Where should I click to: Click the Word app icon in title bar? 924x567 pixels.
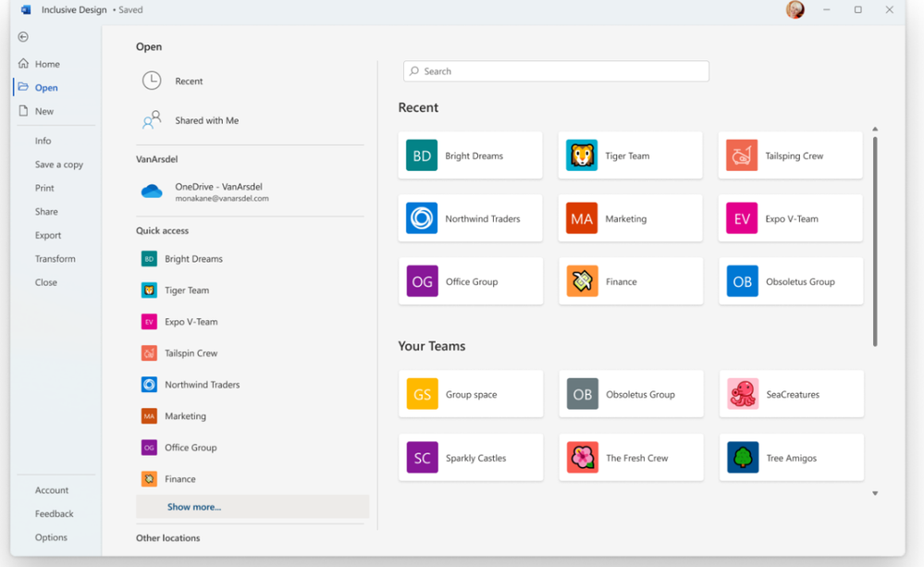click(25, 9)
